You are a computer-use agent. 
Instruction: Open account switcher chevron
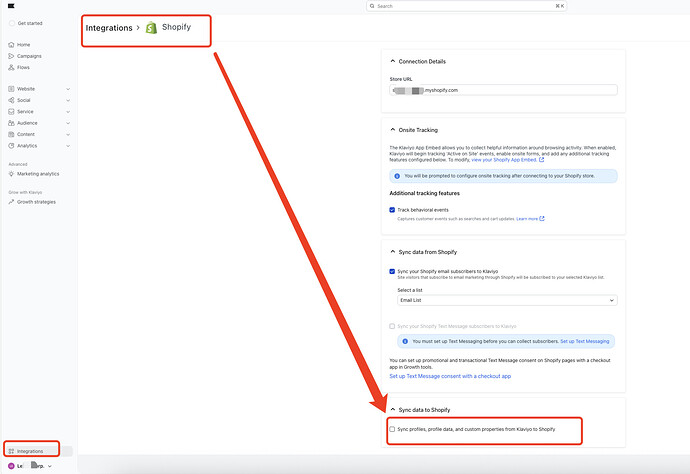point(50,466)
